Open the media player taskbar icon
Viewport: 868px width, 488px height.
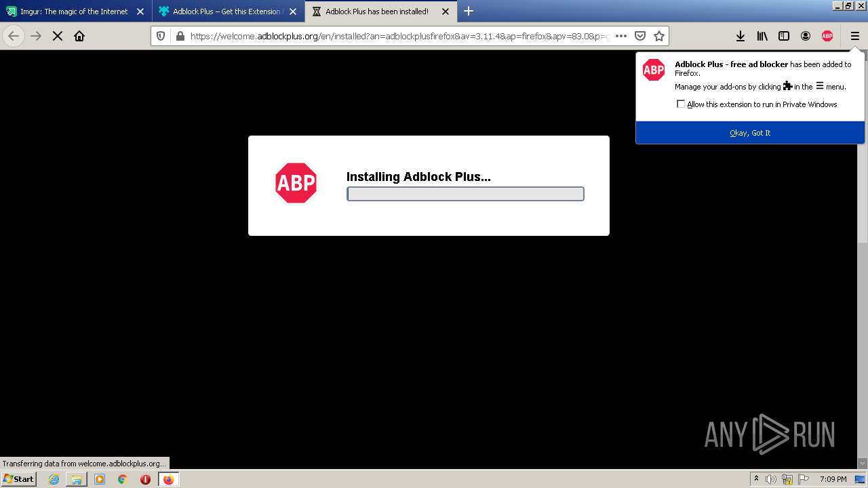click(x=100, y=479)
